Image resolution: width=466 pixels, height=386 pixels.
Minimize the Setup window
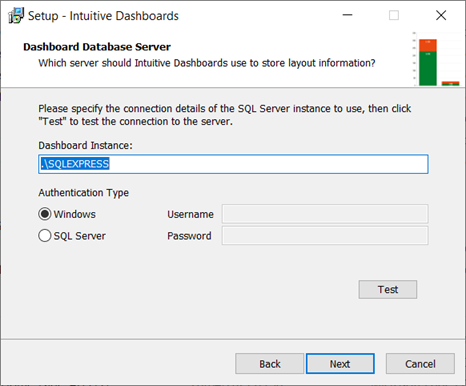tap(347, 15)
